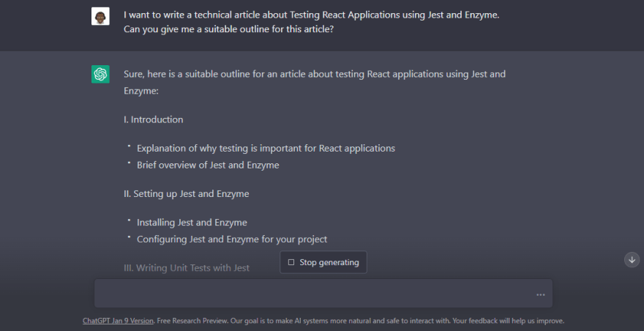
Task: Click 'Configuring Jest and Enzyme for your project' bullet
Action: 232,239
